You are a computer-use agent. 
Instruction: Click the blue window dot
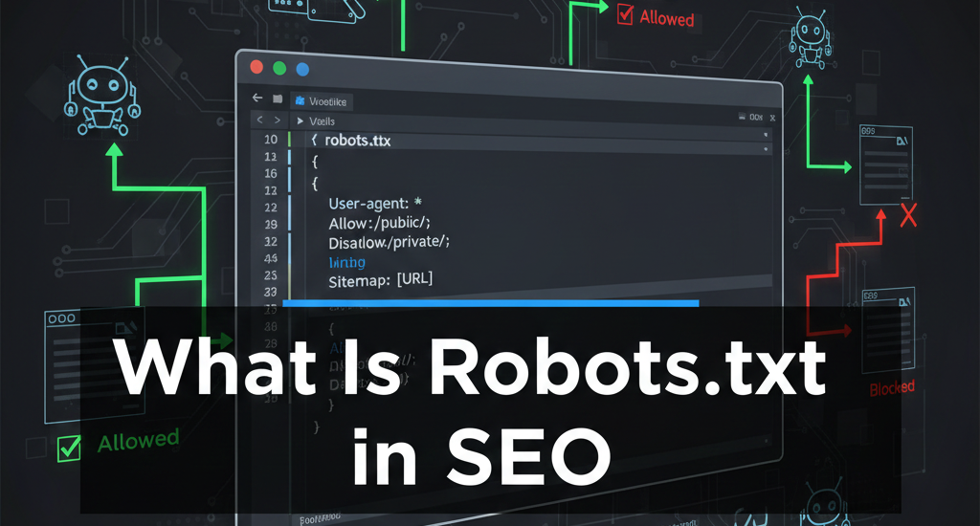(302, 70)
